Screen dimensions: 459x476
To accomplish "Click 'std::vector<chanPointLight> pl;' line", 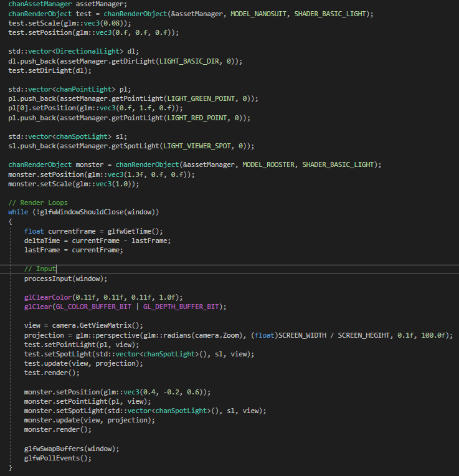I will [70, 89].
